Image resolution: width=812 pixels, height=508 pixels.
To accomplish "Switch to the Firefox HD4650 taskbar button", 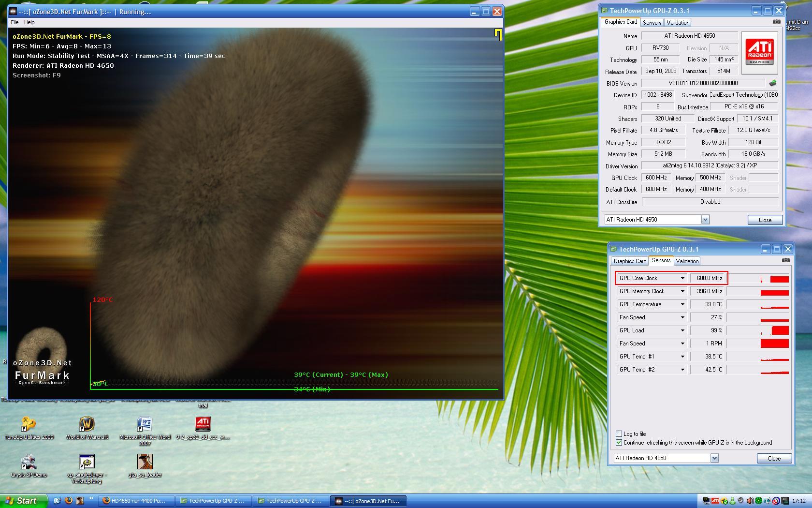I will pyautogui.click(x=136, y=501).
